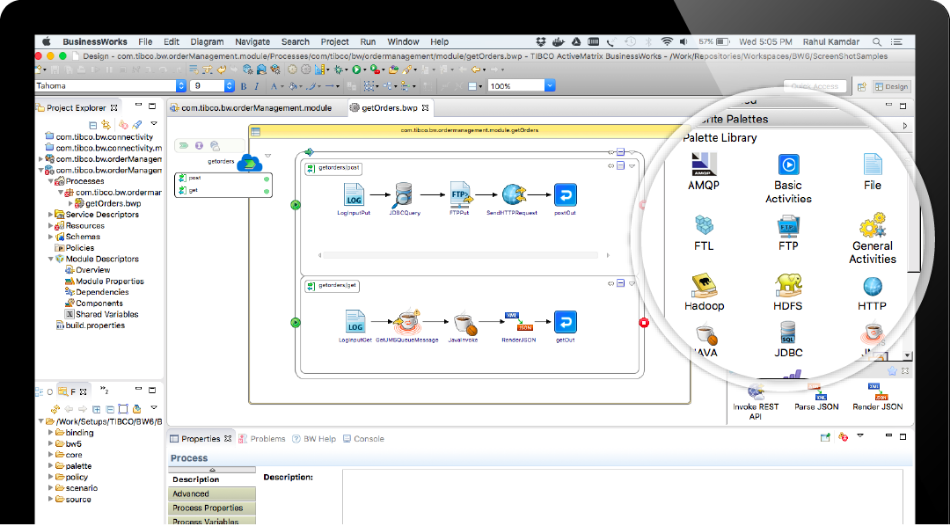Image resolution: width=950 pixels, height=525 pixels.
Task: Open getOrders.bwp in Project Explorer
Action: click(x=108, y=203)
